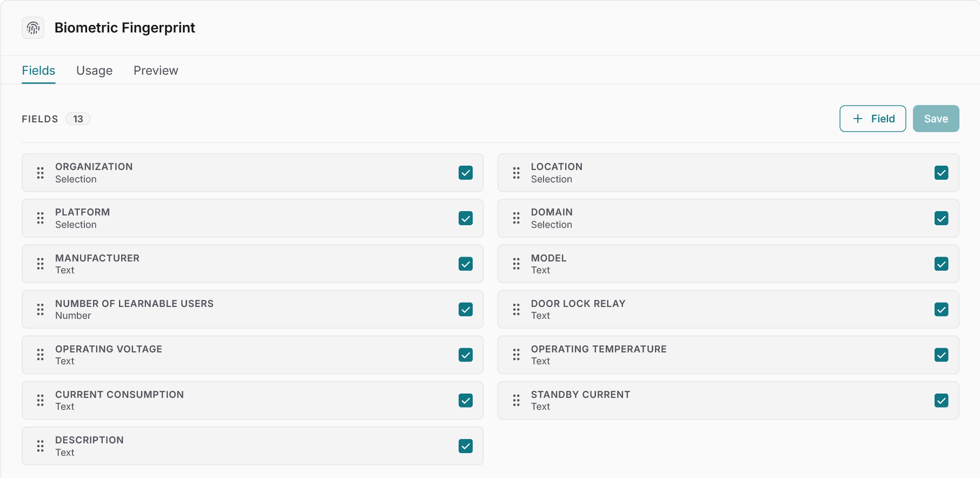Click the drag handle for DOMAIN field

[x=517, y=218]
